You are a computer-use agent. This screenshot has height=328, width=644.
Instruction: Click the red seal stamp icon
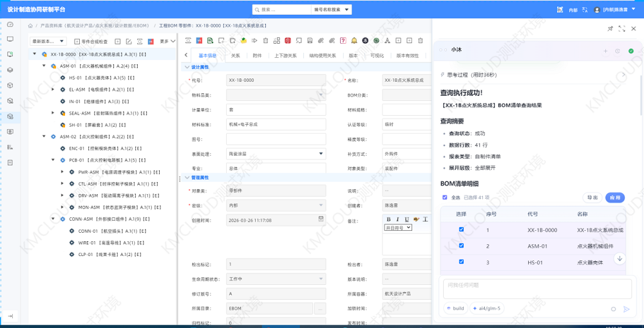click(287, 40)
